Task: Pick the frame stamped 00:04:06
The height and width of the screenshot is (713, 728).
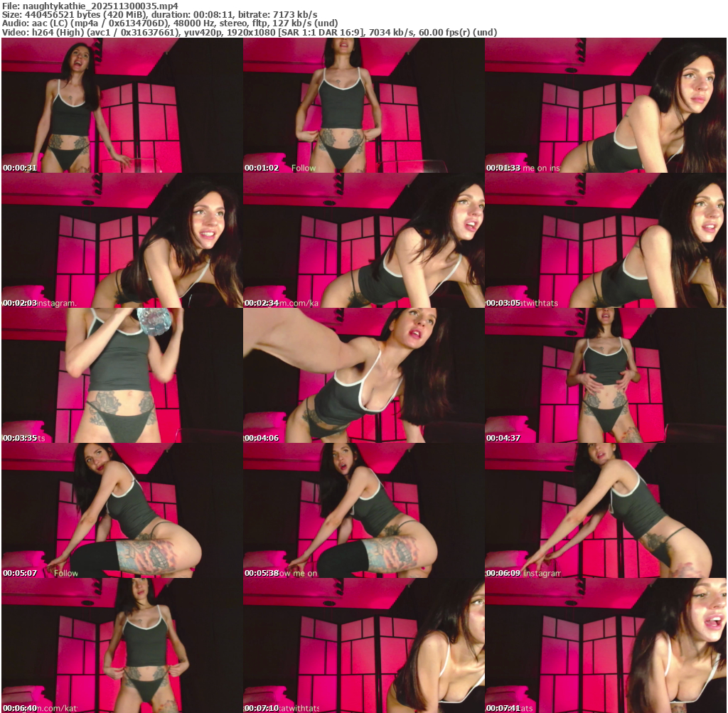Action: pos(363,375)
